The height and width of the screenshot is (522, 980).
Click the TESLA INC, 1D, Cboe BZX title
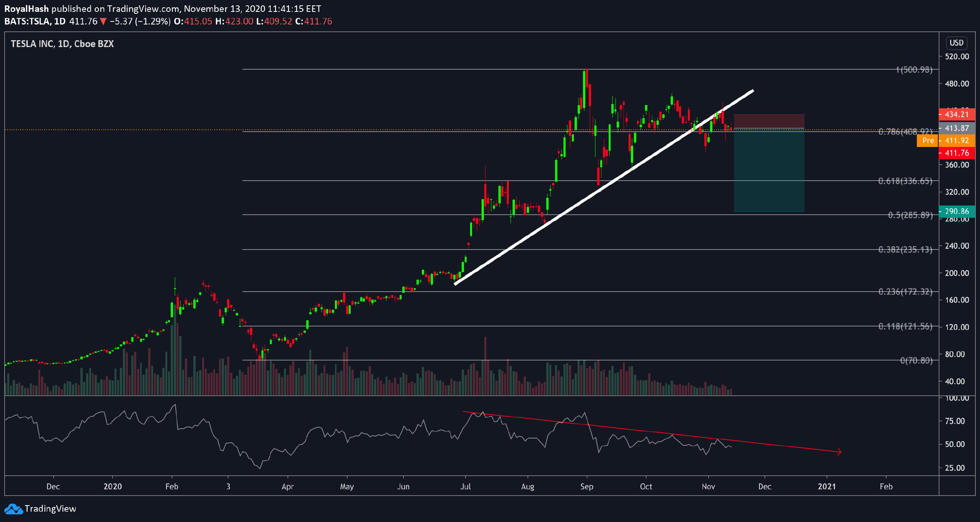[x=62, y=44]
